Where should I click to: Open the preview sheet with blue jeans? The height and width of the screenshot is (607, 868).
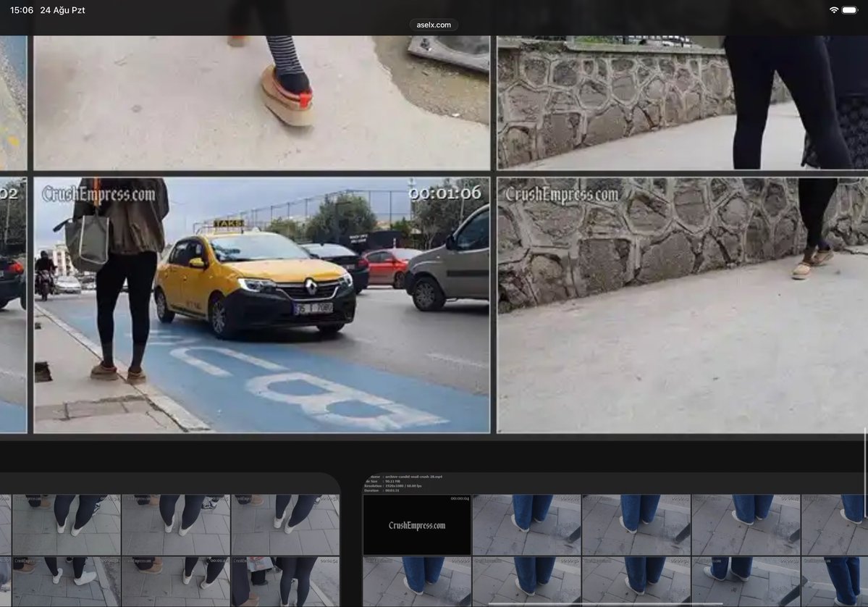pyautogui.click(x=615, y=540)
